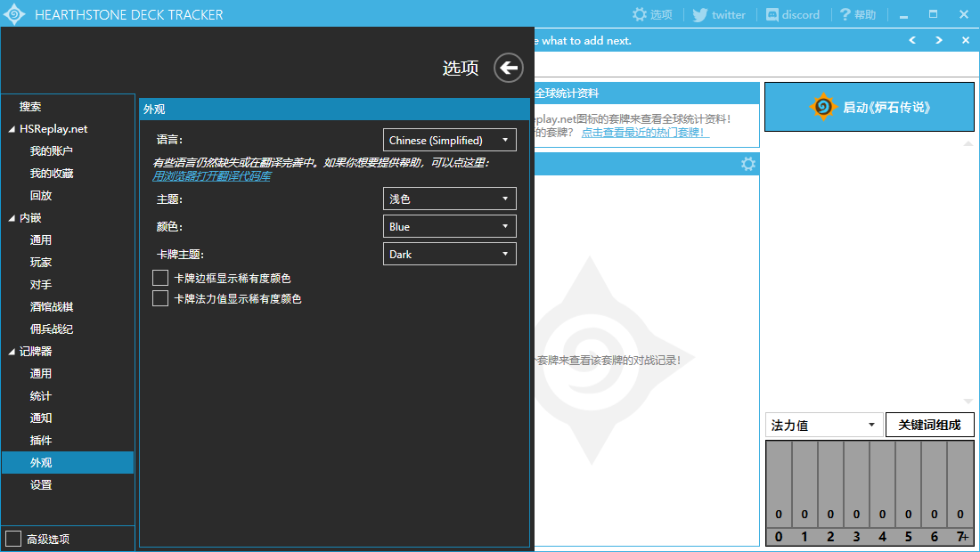
Task: Collapse the HSReplay.net tree section
Action: click(12, 129)
